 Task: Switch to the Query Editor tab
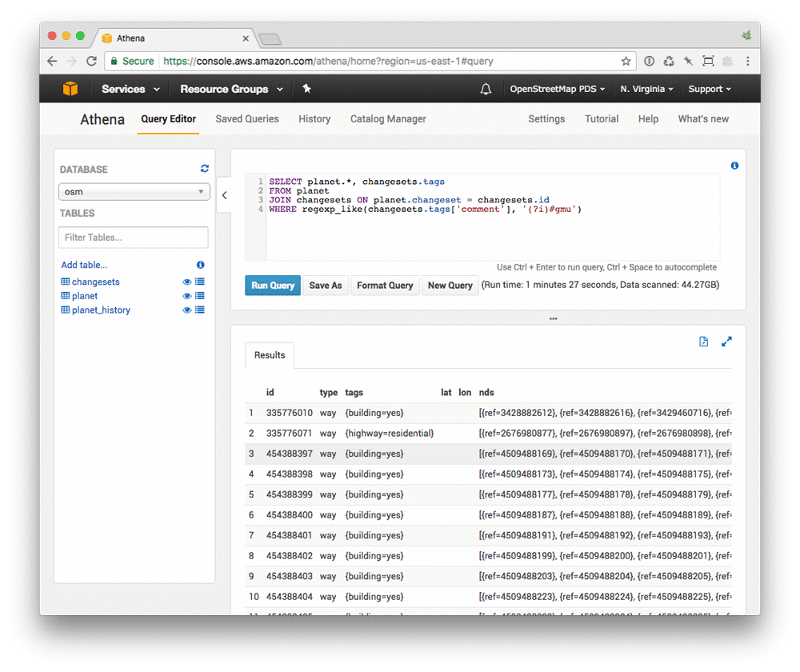[x=168, y=119]
